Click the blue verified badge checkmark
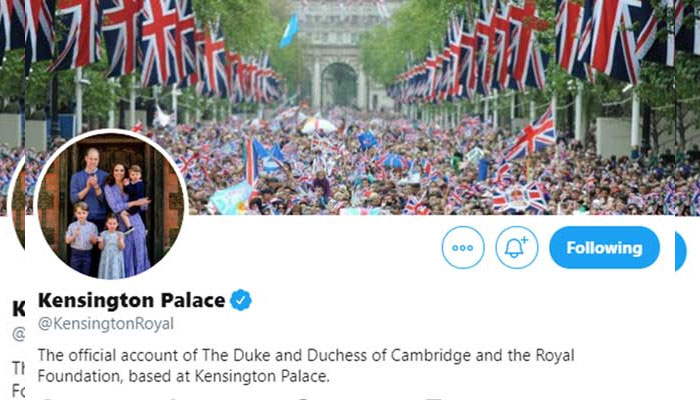 pyautogui.click(x=242, y=300)
